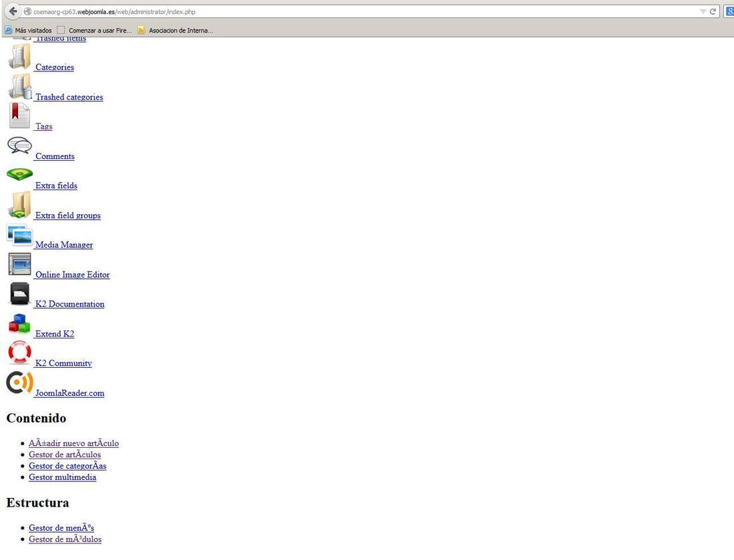Open the K2 Community link
The height and width of the screenshot is (560, 734).
click(63, 363)
